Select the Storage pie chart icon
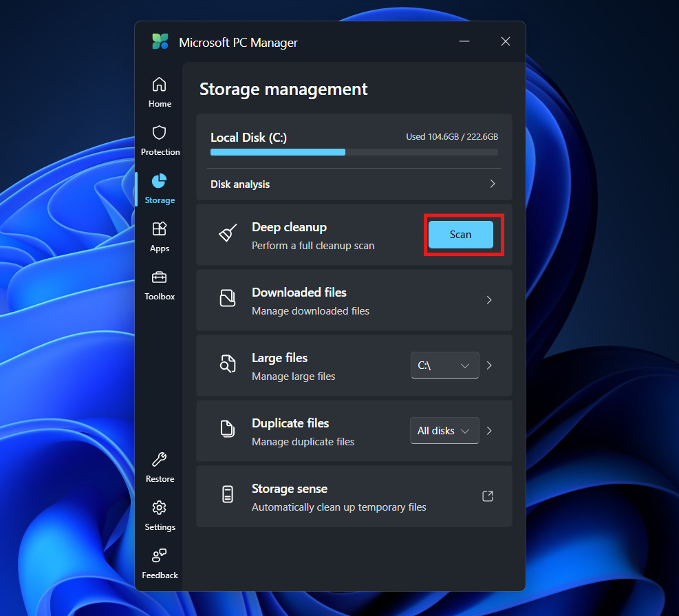Image resolution: width=679 pixels, height=616 pixels. tap(159, 181)
